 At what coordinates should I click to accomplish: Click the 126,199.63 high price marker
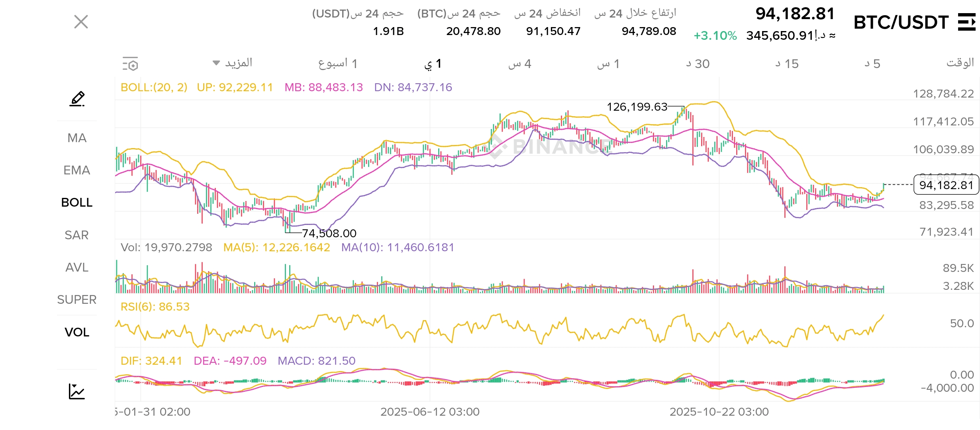tap(637, 107)
